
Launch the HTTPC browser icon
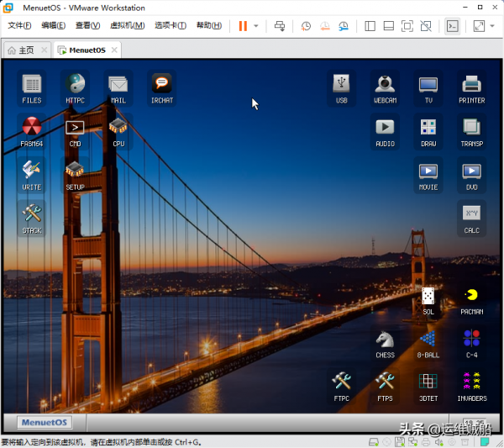coord(76,85)
